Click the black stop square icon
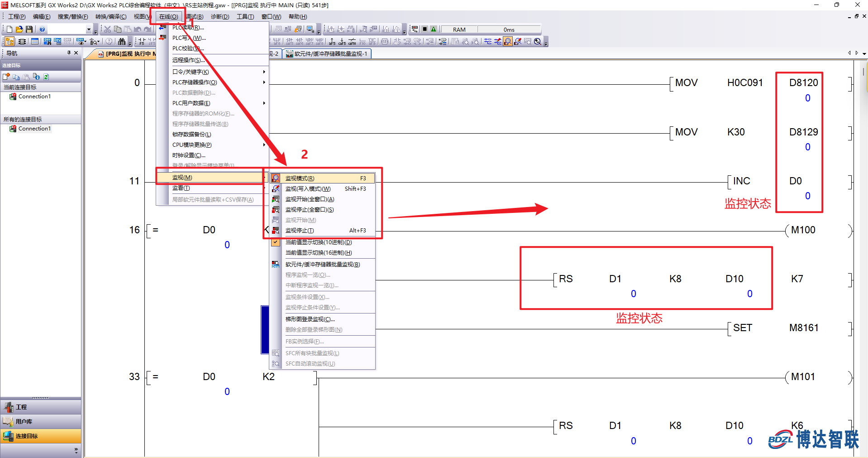Viewport: 868px width, 458px height. point(424,29)
